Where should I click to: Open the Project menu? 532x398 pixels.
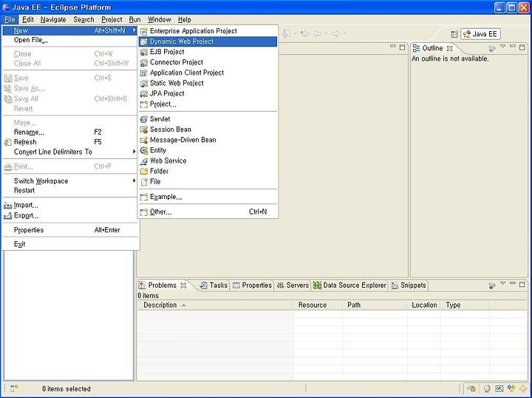(x=112, y=20)
